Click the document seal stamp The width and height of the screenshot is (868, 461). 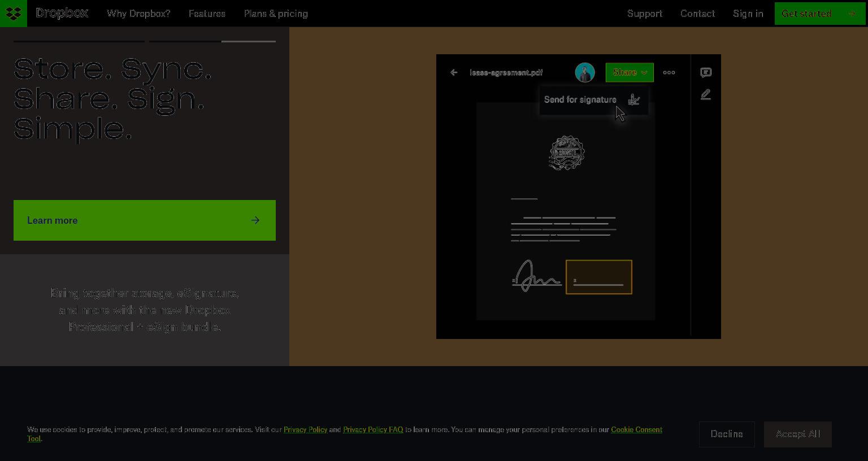click(567, 153)
